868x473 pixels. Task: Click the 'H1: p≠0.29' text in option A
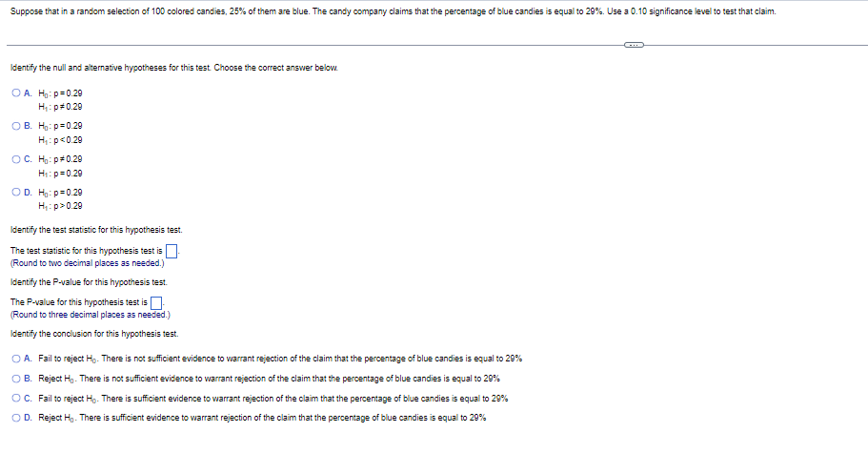pyautogui.click(x=60, y=107)
